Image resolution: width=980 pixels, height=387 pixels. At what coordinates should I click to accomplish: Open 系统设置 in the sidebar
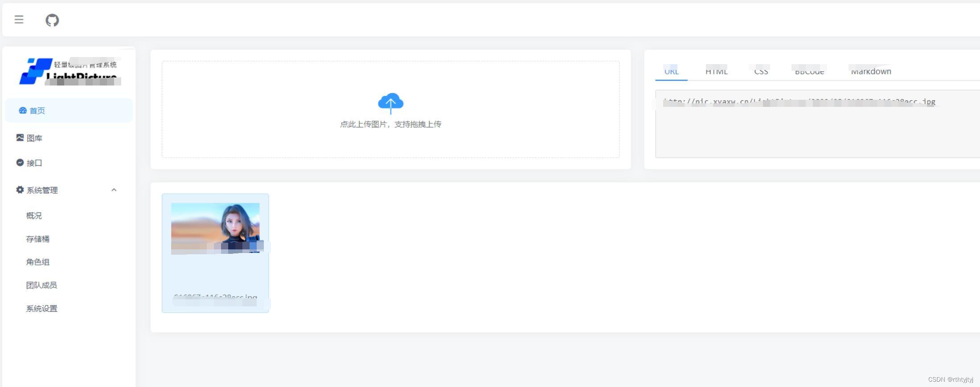tap(41, 309)
